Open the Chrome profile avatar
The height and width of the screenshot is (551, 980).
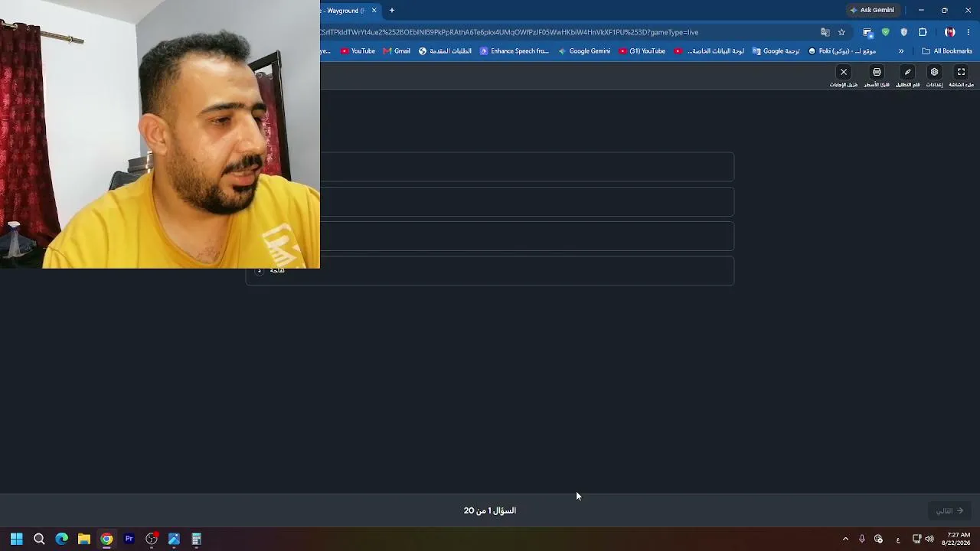(x=949, y=32)
